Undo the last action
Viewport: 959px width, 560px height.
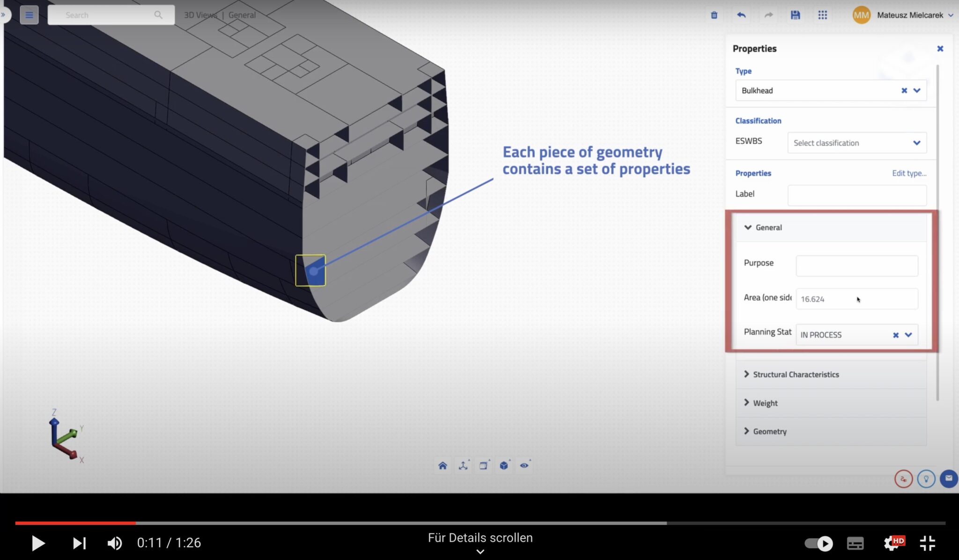tap(741, 15)
